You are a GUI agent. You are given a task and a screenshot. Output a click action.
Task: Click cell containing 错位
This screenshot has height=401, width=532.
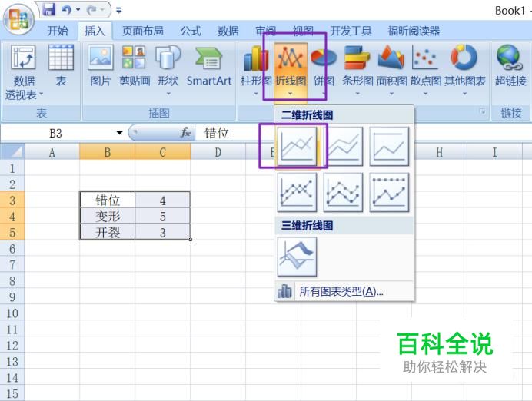pos(108,200)
